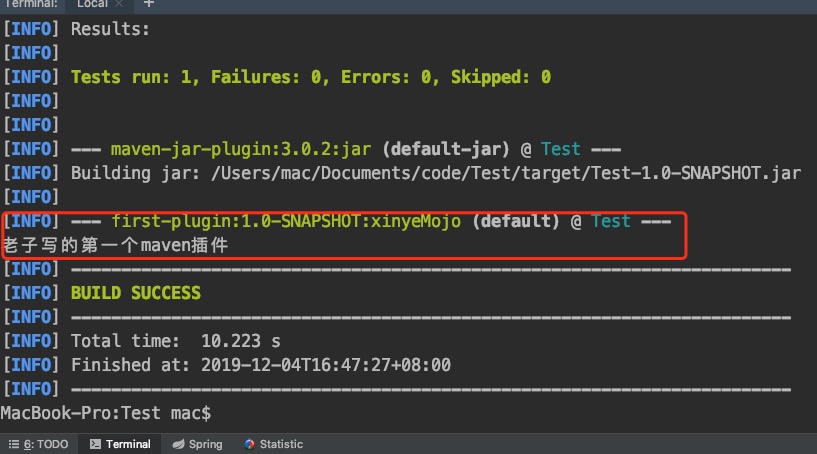Click the Terminal prompt icon in bottom bar
817x454 pixels.
click(x=95, y=444)
